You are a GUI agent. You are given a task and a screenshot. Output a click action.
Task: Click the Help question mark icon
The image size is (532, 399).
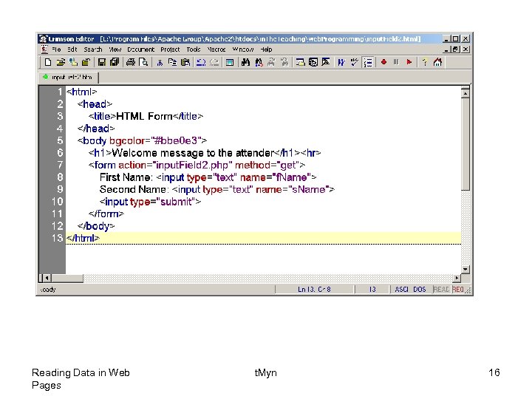click(425, 62)
